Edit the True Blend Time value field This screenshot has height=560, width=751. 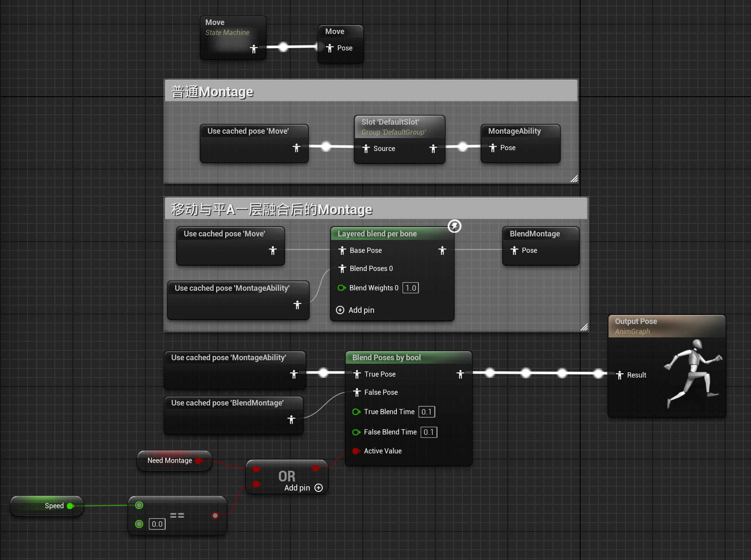426,412
